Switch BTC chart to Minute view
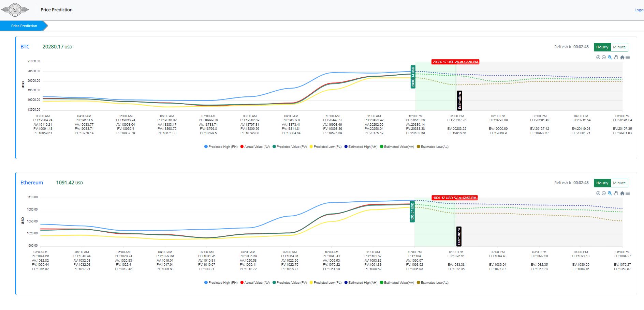This screenshot has height=310, width=644. click(x=619, y=47)
